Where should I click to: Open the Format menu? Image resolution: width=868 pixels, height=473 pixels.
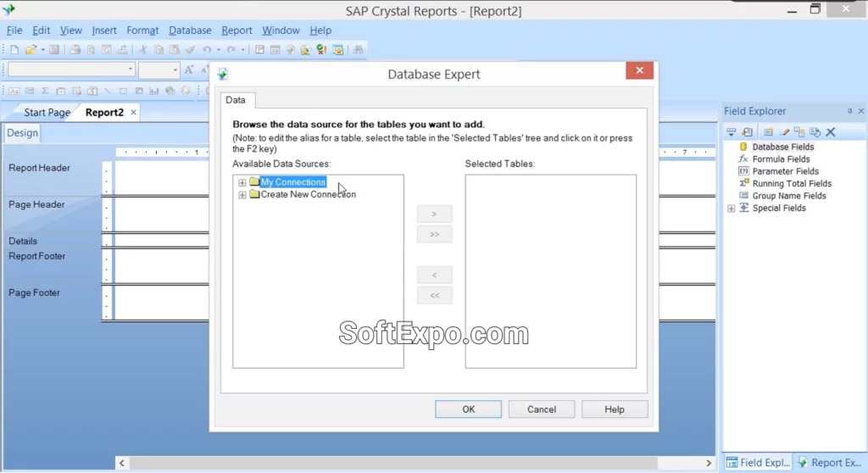click(142, 31)
